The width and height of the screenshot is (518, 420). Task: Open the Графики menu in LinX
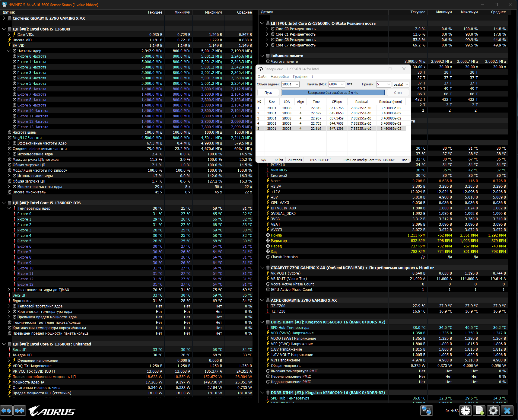click(x=300, y=77)
